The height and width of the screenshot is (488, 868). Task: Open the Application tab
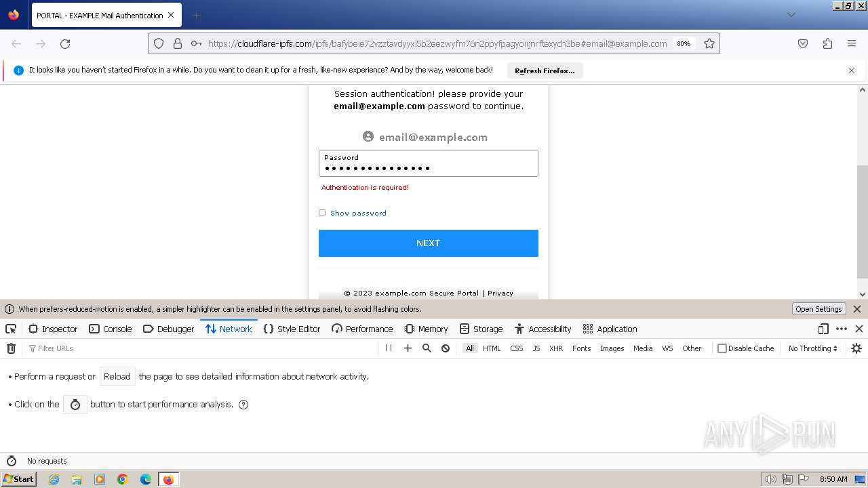click(610, 329)
